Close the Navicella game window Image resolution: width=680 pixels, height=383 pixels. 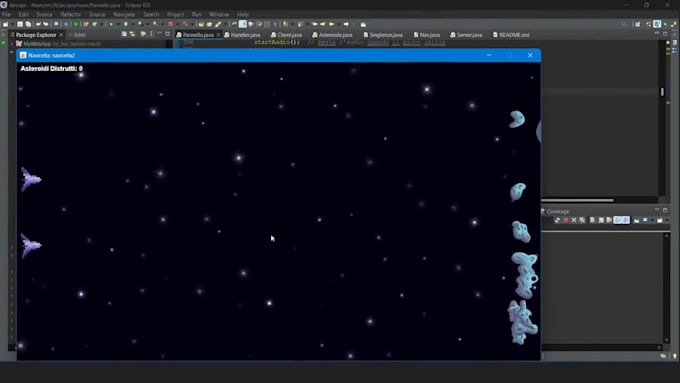[x=530, y=55]
